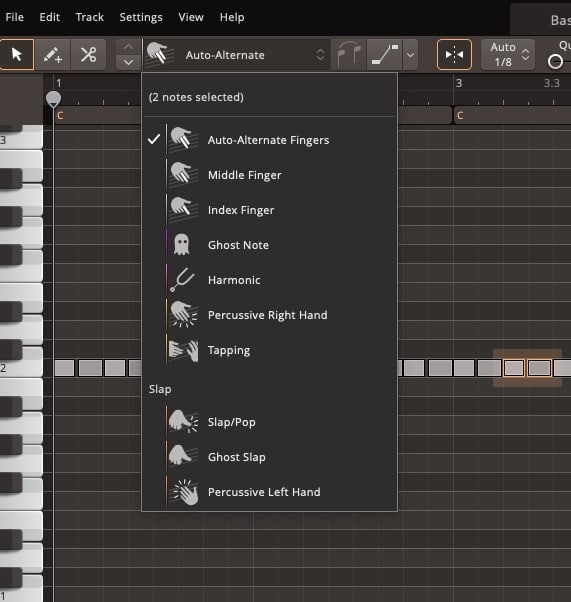Choose Percussive Right Hand articulation
This screenshot has height=602, width=571.
[269, 315]
